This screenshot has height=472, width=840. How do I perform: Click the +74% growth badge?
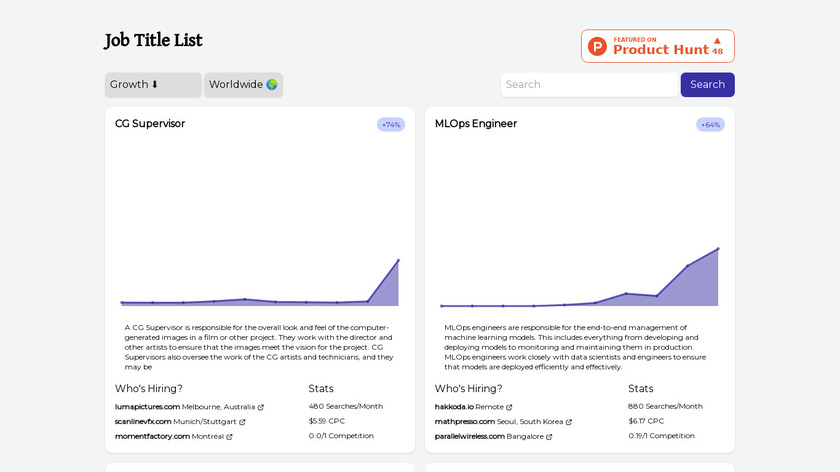coord(391,125)
